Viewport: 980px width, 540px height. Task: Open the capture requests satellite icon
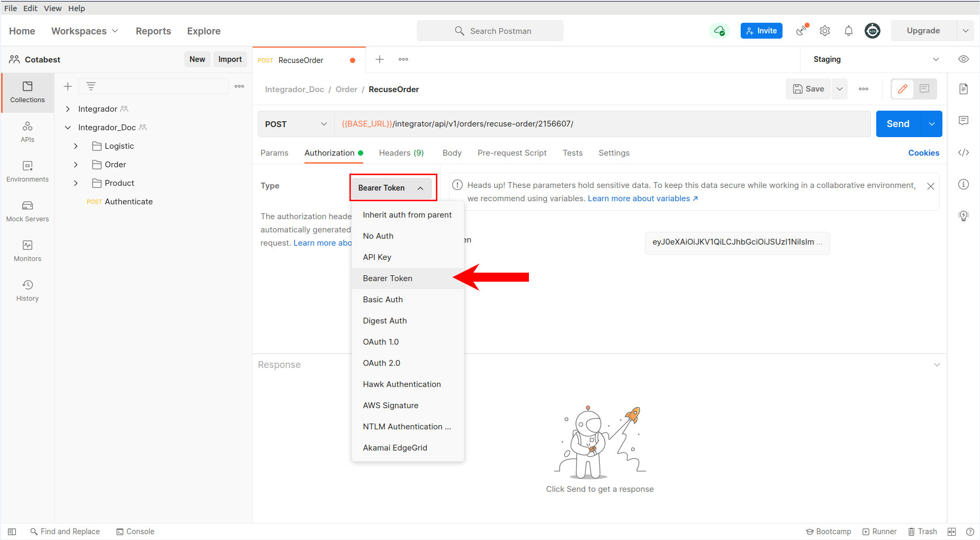point(802,31)
